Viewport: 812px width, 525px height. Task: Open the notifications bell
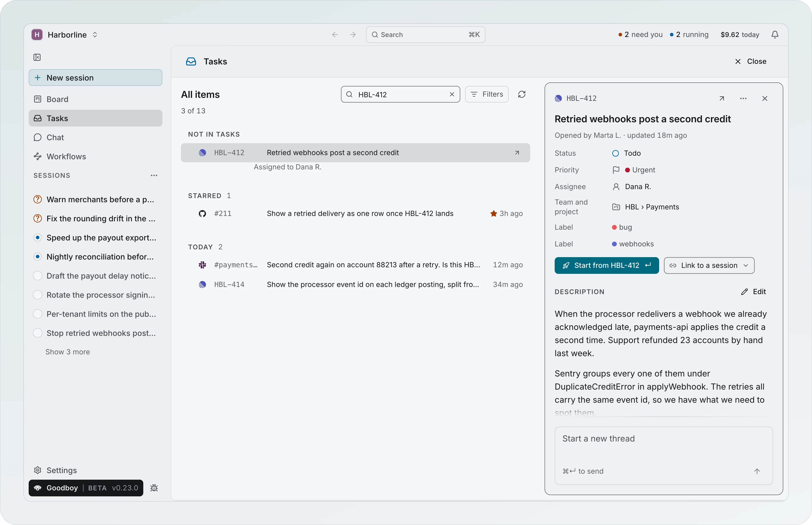(x=775, y=34)
